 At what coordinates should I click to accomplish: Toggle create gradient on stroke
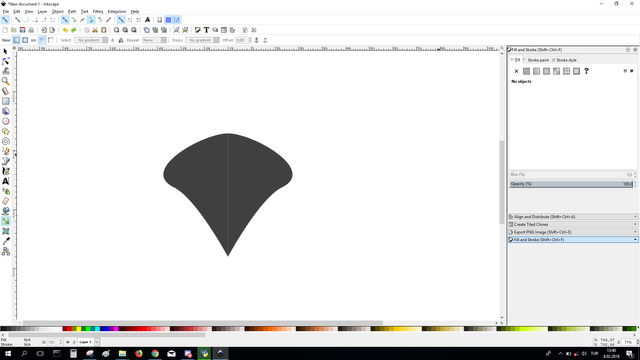click(x=51, y=40)
